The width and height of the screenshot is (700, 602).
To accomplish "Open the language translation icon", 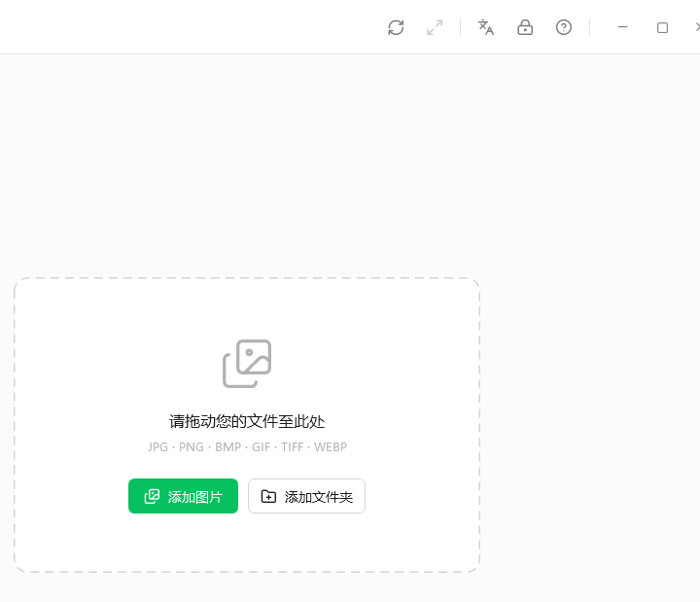I will (x=486, y=27).
